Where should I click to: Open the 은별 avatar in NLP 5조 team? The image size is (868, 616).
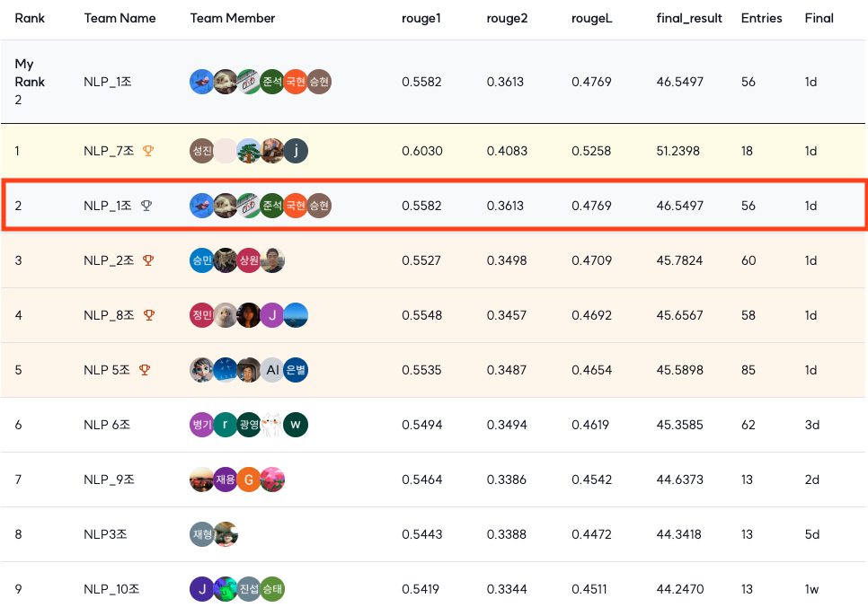tap(296, 369)
